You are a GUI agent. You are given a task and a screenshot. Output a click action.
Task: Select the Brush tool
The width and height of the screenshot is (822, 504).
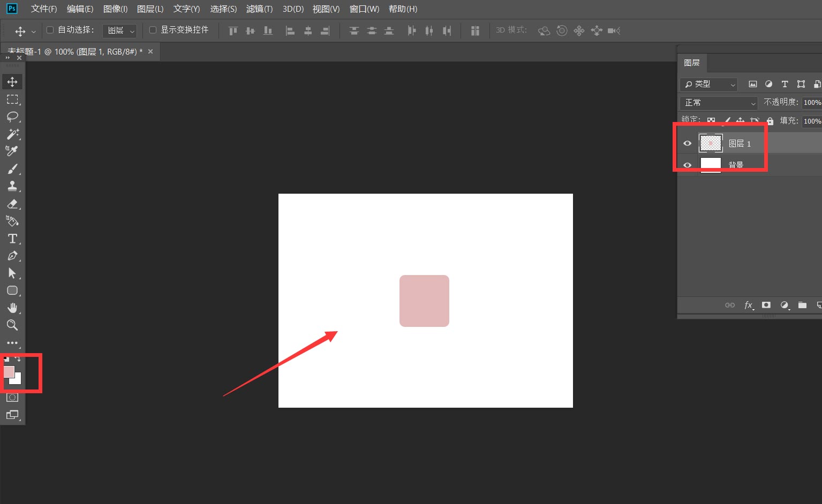pos(12,169)
